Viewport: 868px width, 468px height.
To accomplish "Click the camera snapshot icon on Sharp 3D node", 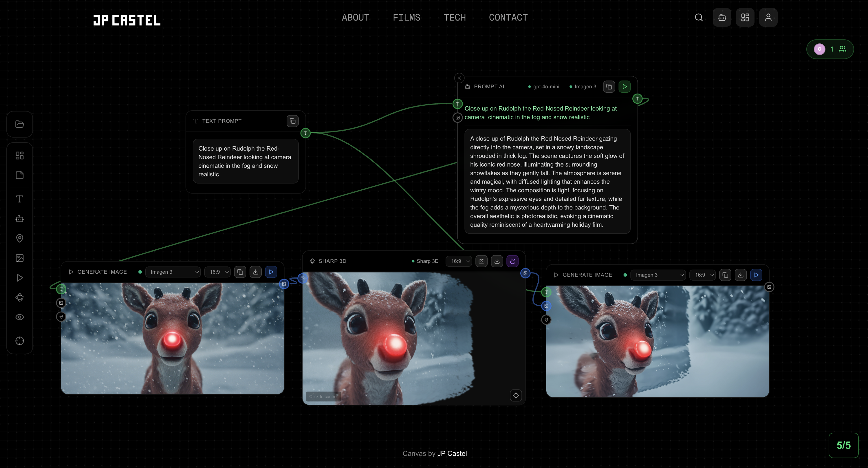I will (x=481, y=261).
